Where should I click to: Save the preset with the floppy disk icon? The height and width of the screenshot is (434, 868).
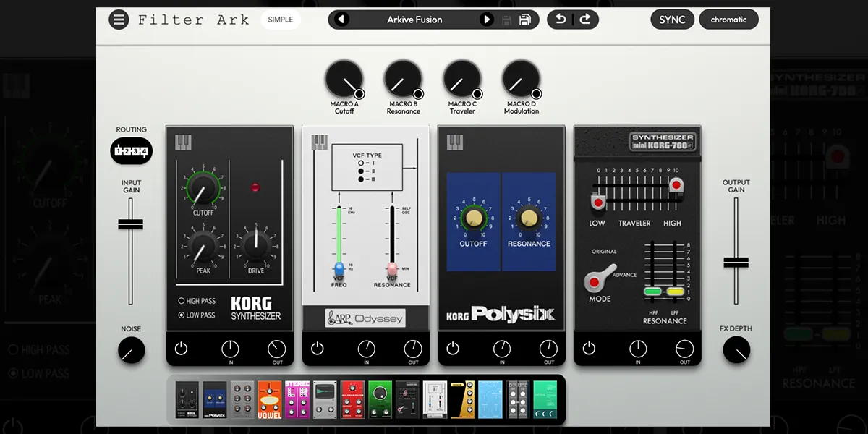point(526,19)
